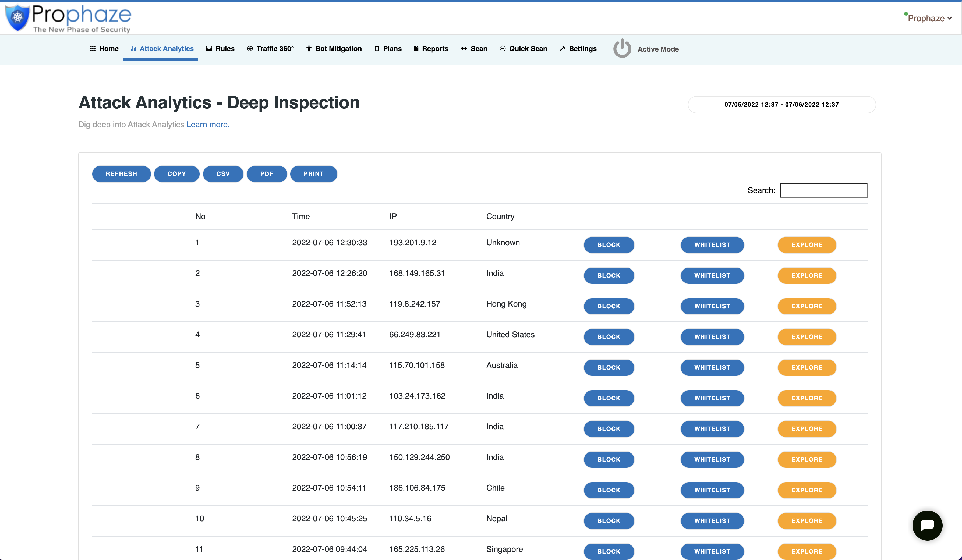This screenshot has height=560, width=962.
Task: Sort table by Country column header
Action: click(500, 217)
